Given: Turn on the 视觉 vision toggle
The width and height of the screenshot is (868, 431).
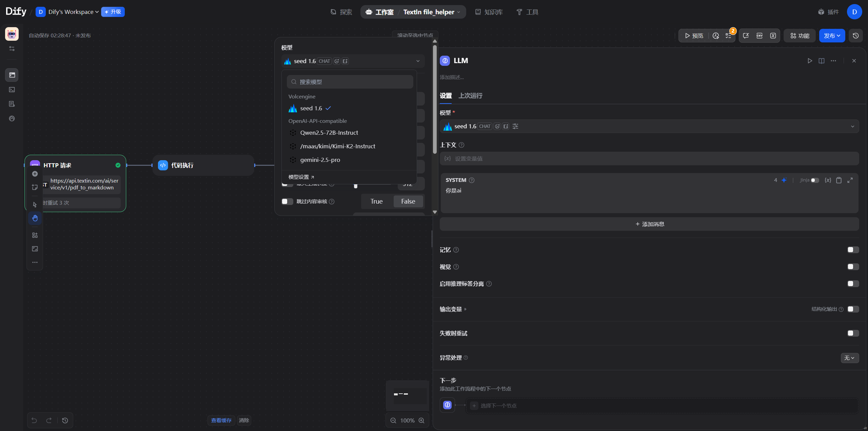Looking at the screenshot, I should [x=853, y=267].
